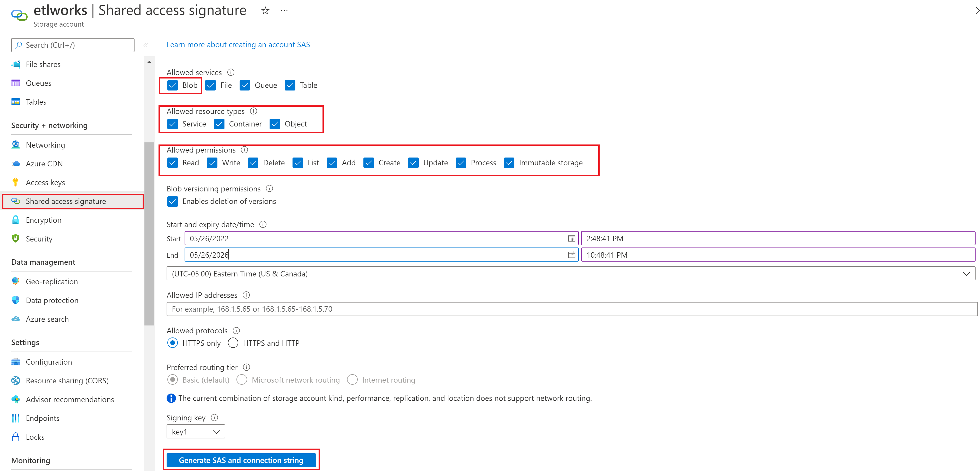Screen dimensions: 980x471
Task: Click the Networking icon
Action: 16,144
